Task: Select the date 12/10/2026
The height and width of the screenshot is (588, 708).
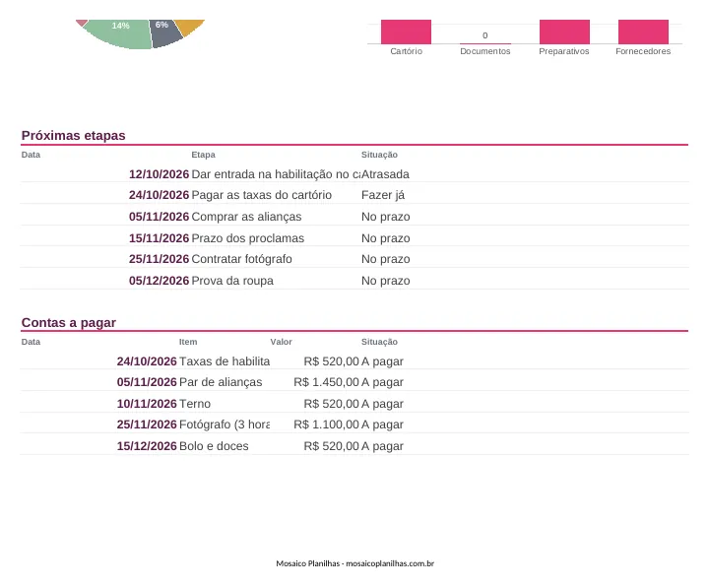Action: click(159, 174)
